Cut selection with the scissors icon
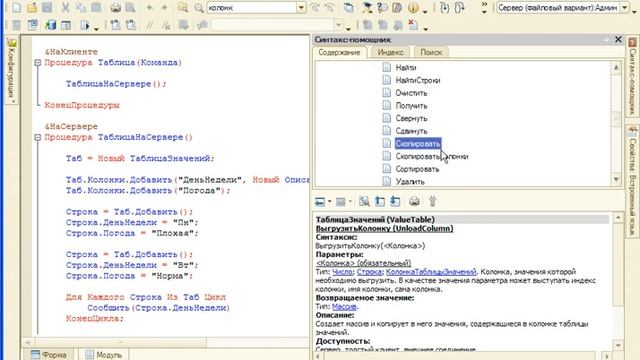 pos(65,7)
